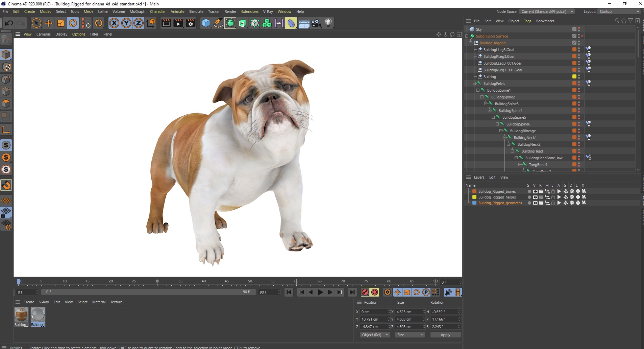Select the Rotate tool
The height and width of the screenshot is (349, 644).
[73, 23]
